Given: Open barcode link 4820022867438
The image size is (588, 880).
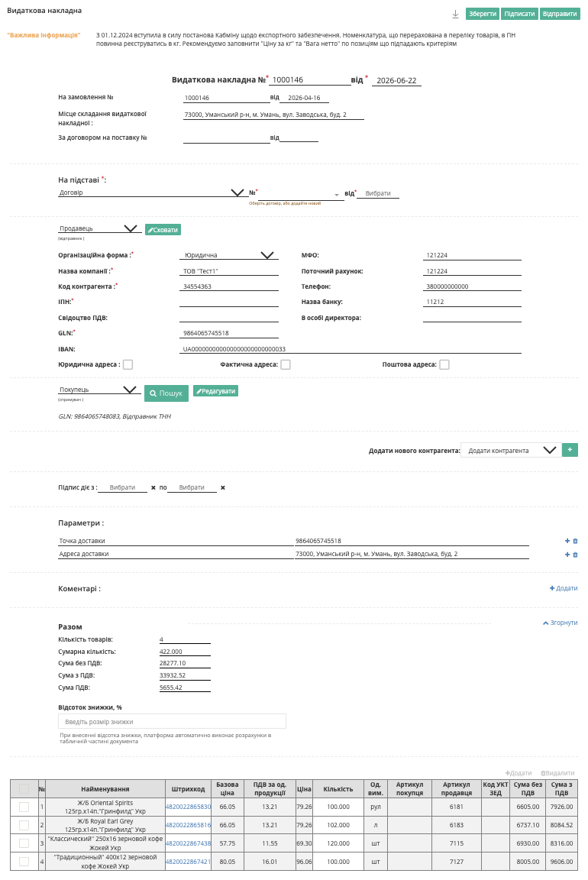Looking at the screenshot, I should click(x=188, y=843).
